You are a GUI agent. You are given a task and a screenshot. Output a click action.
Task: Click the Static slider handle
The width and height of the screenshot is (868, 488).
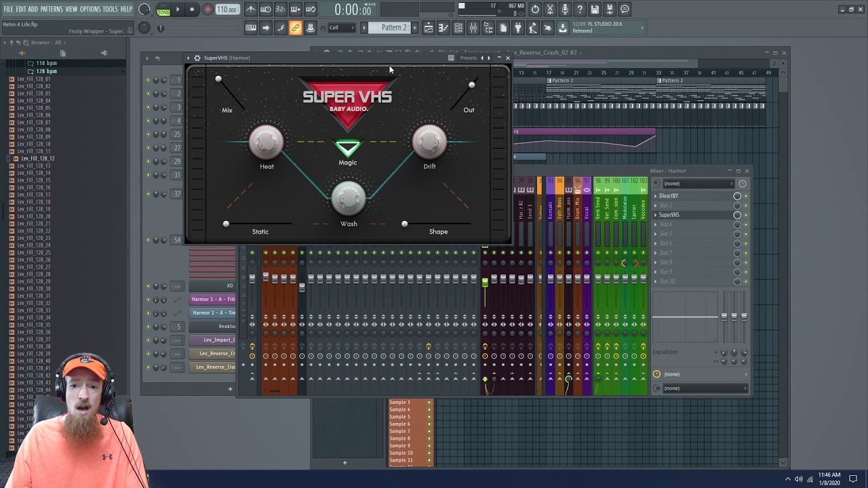pyautogui.click(x=226, y=224)
